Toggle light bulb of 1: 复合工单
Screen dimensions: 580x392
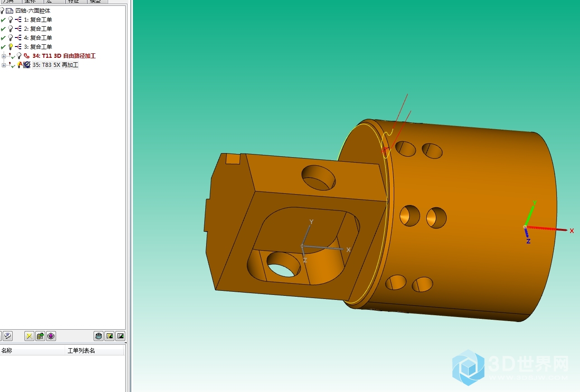(x=10, y=19)
